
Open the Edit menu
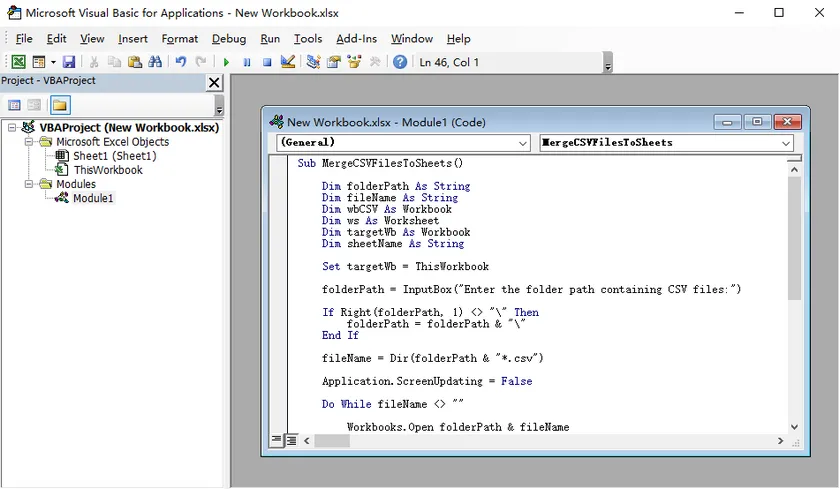coord(56,39)
